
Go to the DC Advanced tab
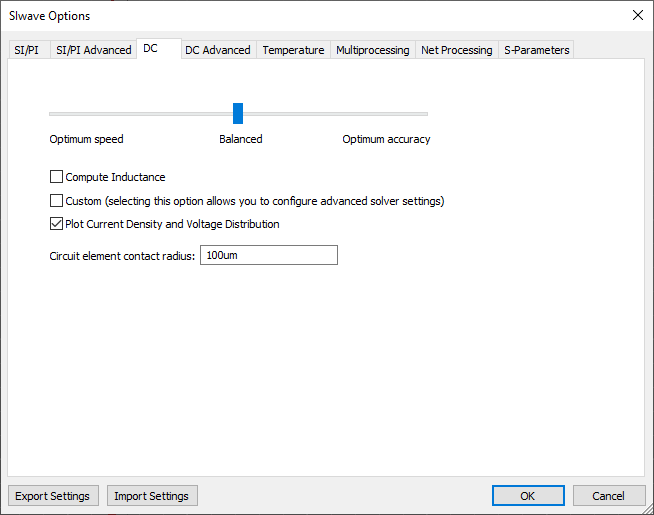click(x=217, y=50)
